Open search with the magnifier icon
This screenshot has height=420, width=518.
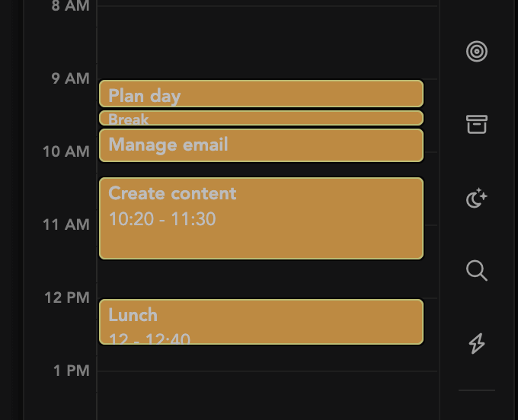click(x=476, y=271)
